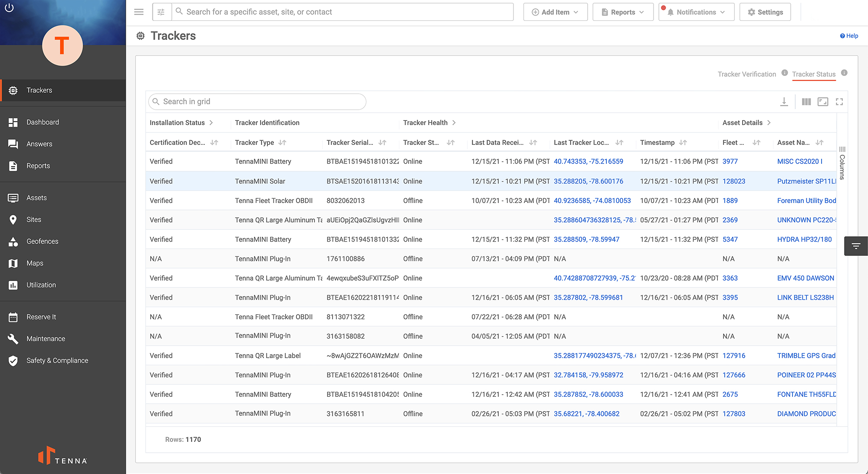The height and width of the screenshot is (474, 868).
Task: Open the floating filter panel button
Action: 855,246
